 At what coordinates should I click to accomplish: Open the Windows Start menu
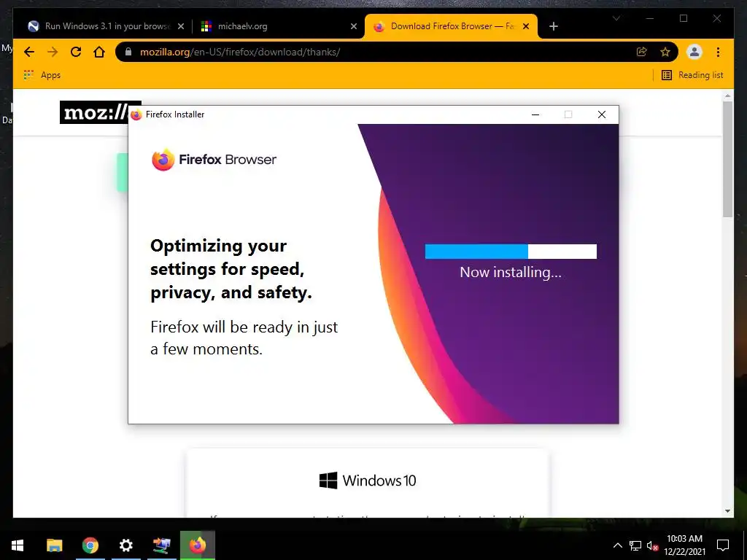[18, 545]
